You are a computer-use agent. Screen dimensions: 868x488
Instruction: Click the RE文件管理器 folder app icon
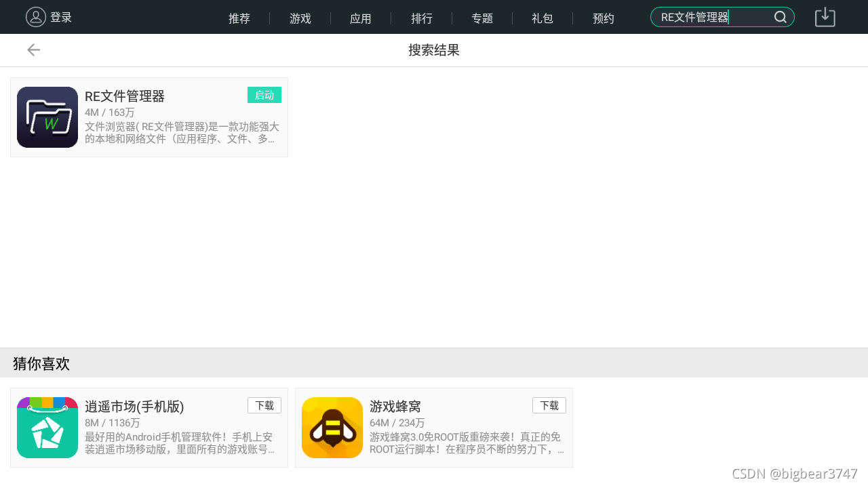(x=47, y=117)
